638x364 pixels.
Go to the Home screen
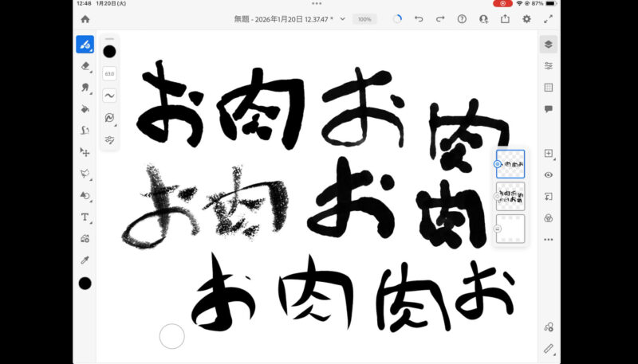pyautogui.click(x=85, y=19)
